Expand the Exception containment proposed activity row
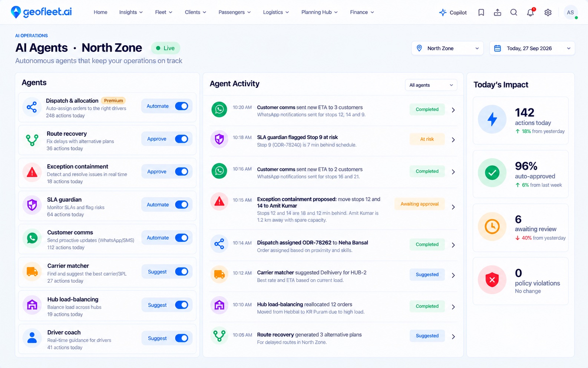The height and width of the screenshot is (368, 588). point(453,207)
